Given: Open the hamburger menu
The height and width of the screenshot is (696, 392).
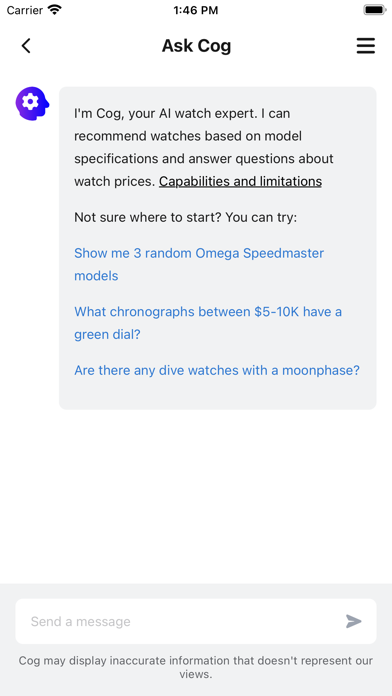Looking at the screenshot, I should pos(366,46).
